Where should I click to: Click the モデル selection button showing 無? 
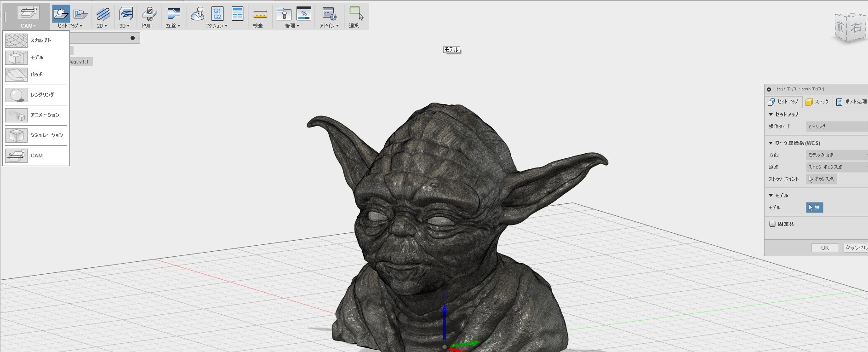815,208
